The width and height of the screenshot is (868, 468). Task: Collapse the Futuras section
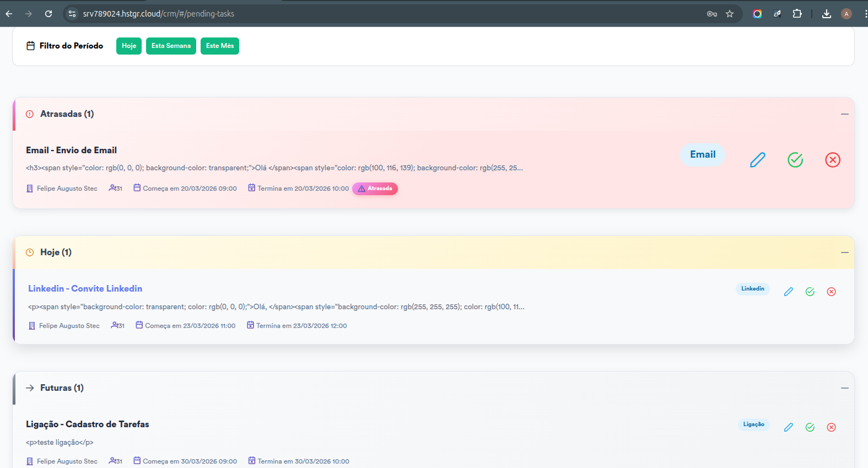point(844,388)
